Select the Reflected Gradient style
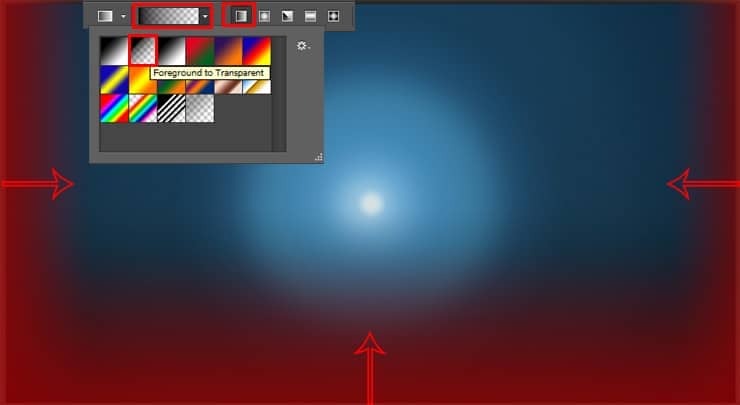Image resolution: width=740 pixels, height=405 pixels. [310, 16]
